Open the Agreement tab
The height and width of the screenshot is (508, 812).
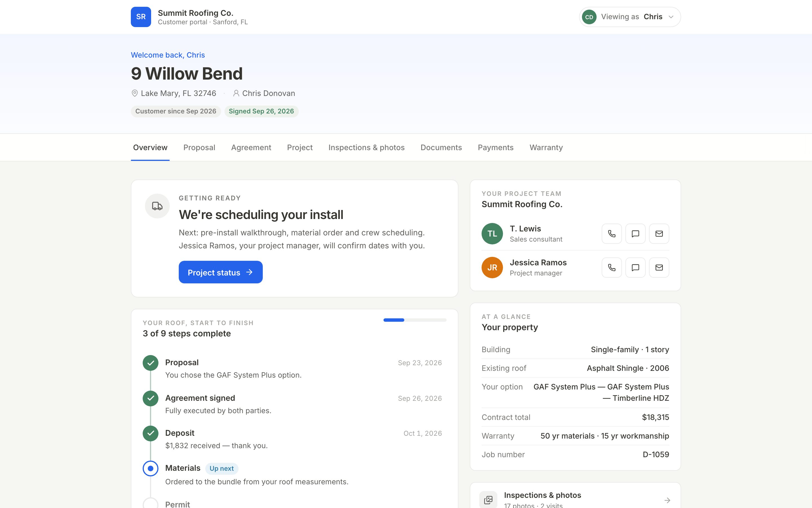(251, 148)
